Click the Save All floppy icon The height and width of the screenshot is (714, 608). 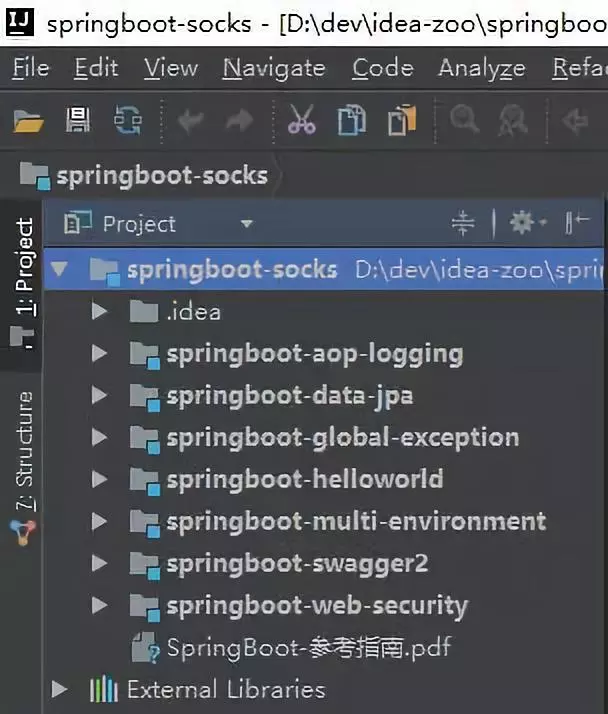coord(78,120)
